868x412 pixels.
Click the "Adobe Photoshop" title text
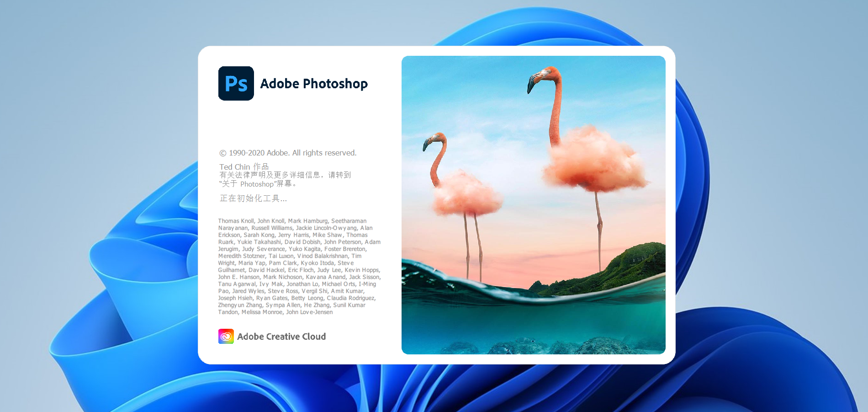(314, 84)
